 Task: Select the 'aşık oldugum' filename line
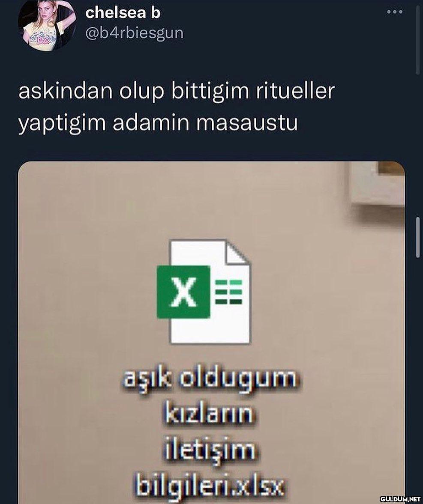point(210,380)
